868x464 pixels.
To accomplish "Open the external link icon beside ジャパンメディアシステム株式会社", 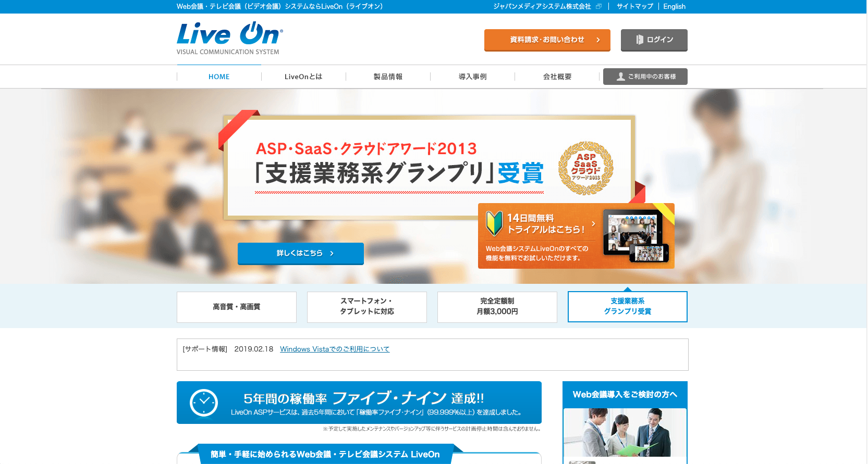I will click(x=598, y=7).
